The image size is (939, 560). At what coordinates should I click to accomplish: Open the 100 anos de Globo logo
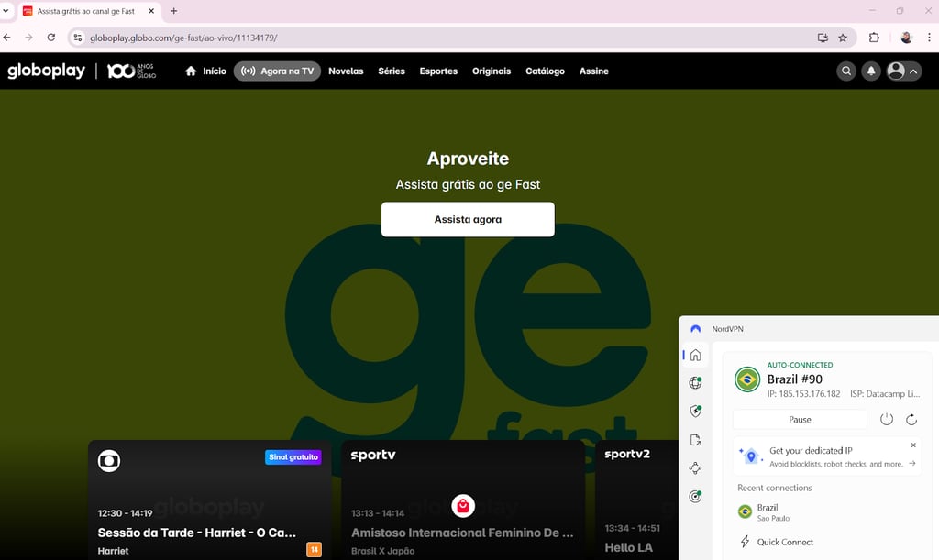[131, 71]
